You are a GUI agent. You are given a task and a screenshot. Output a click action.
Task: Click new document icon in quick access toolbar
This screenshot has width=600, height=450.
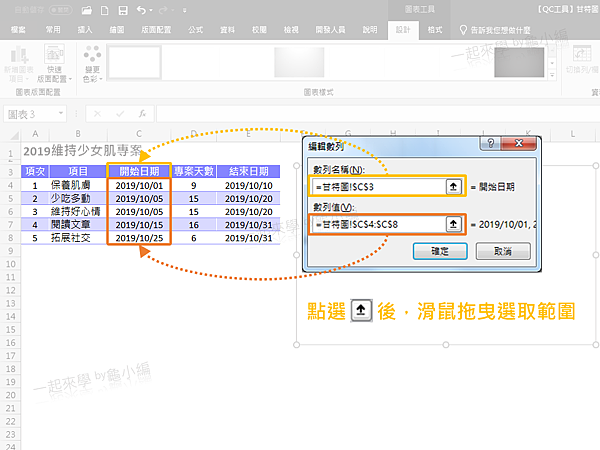pyautogui.click(x=104, y=10)
